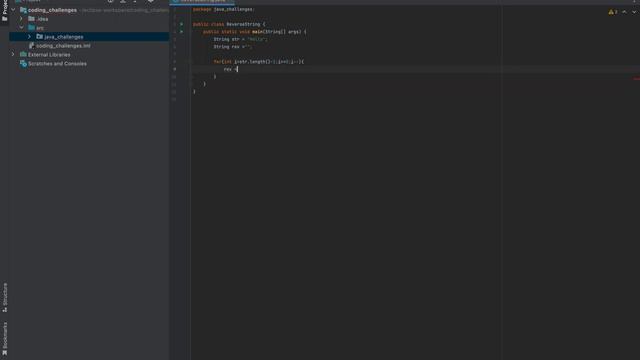Select coding_challenges project root label
640x360 pixels.
(x=52, y=10)
